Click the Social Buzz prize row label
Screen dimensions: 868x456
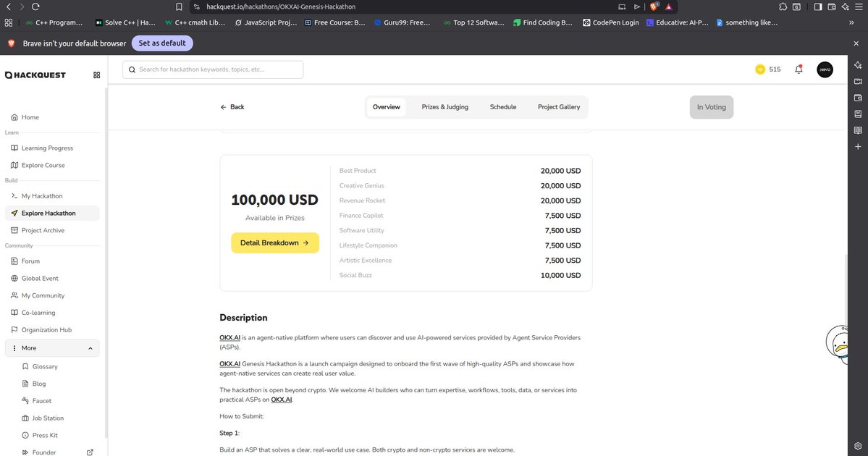[x=355, y=276]
